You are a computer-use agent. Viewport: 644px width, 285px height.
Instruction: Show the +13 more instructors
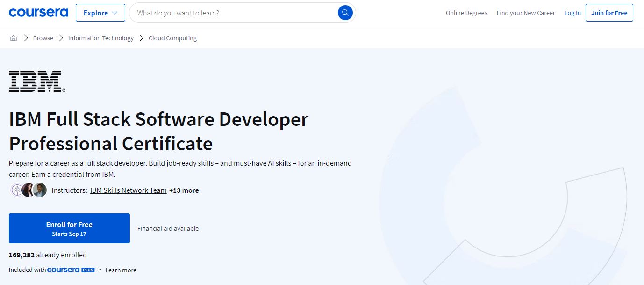point(184,190)
